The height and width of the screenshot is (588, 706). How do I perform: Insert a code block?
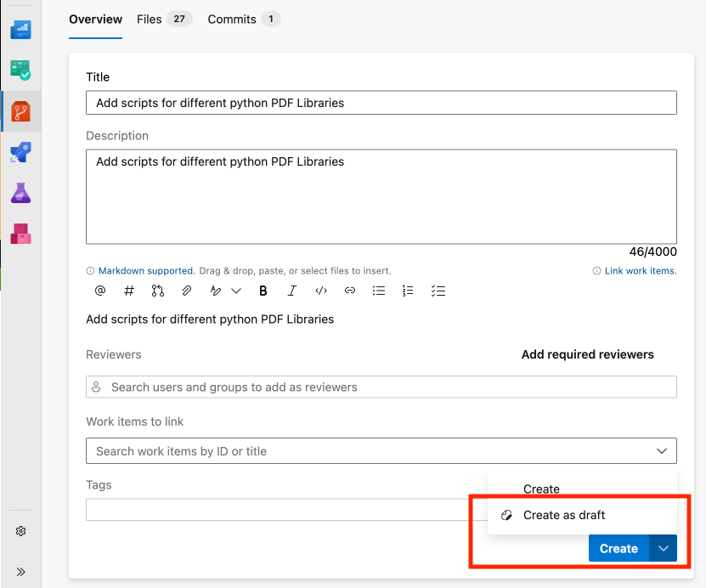pos(321,291)
